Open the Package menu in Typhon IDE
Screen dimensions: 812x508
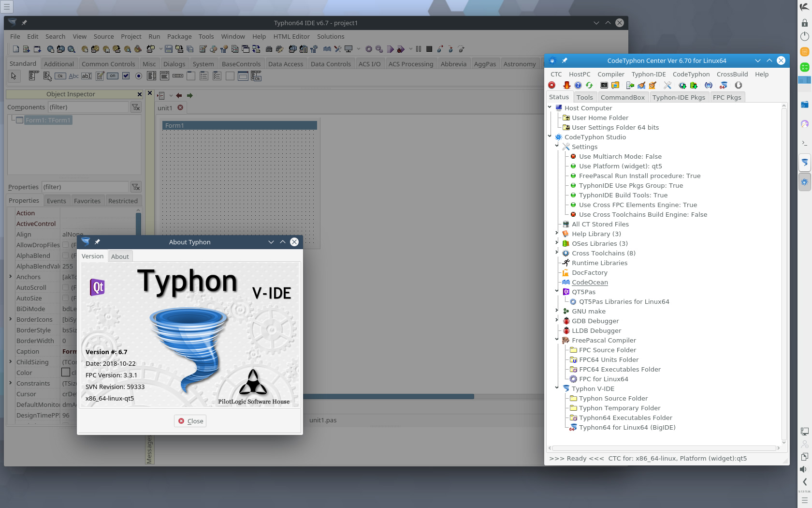click(x=179, y=36)
